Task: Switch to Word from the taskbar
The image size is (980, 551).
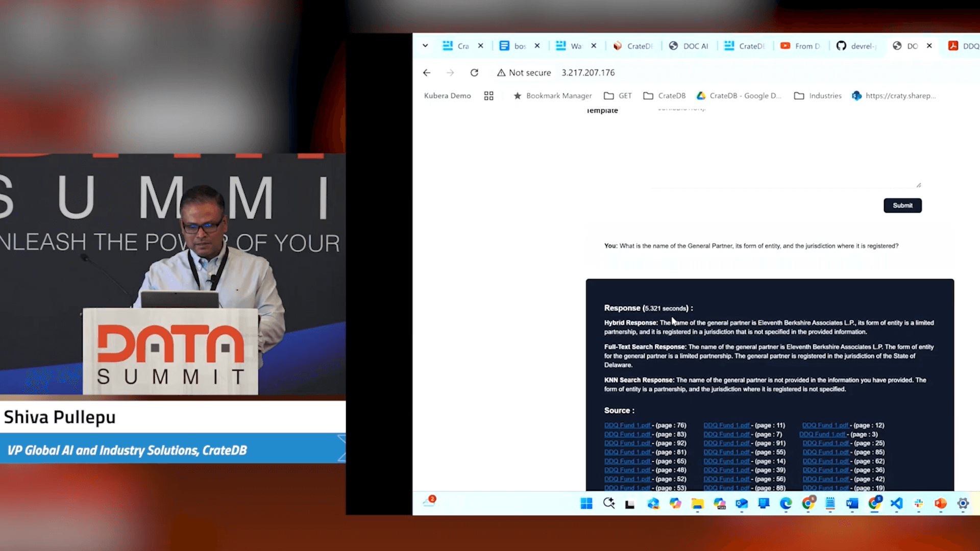Action: pyautogui.click(x=852, y=504)
